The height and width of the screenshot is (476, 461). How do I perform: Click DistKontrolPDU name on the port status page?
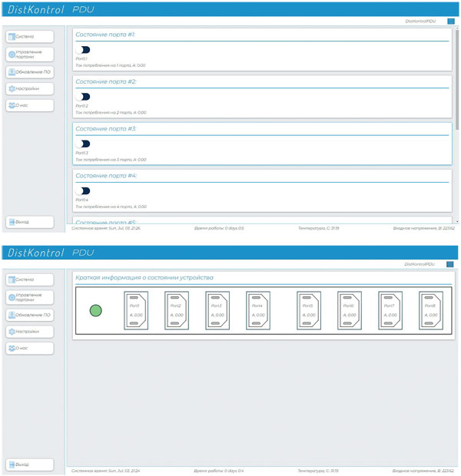point(420,21)
